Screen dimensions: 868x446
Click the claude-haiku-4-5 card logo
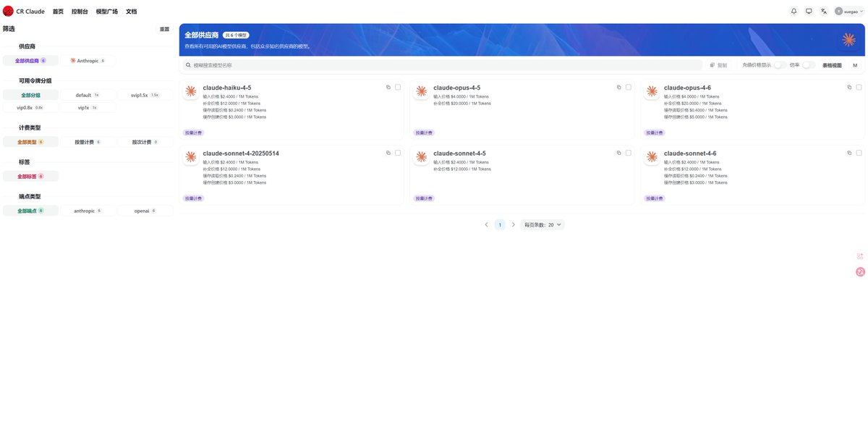[191, 91]
